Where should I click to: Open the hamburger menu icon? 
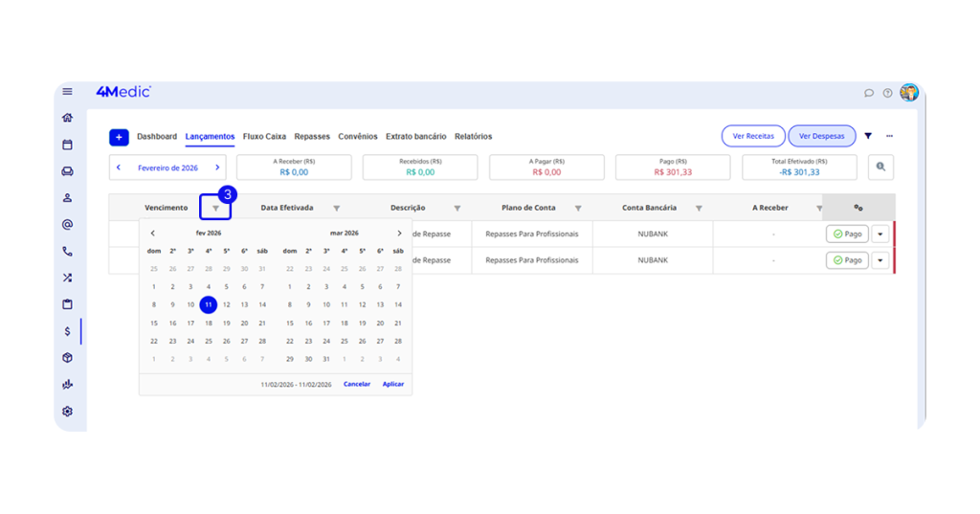[67, 92]
